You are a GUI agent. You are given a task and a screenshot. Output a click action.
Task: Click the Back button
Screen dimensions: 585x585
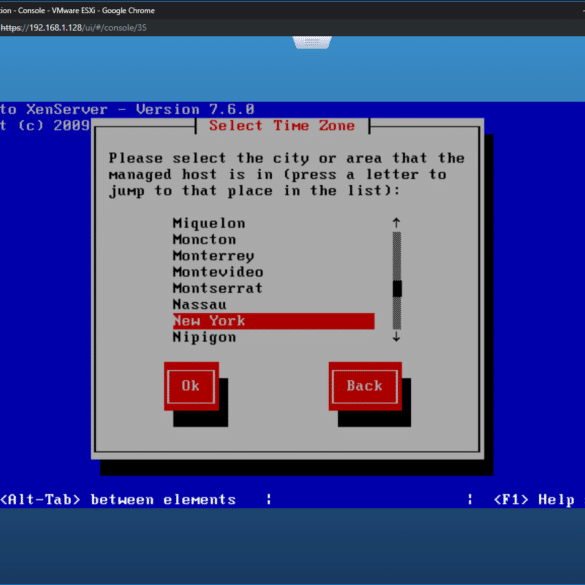[365, 386]
